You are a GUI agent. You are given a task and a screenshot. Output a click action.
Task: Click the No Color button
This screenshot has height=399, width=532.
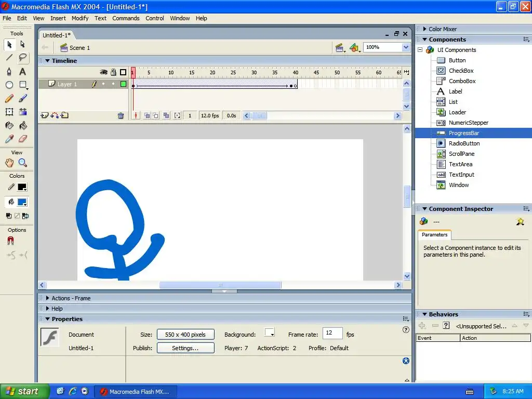pyautogui.click(x=17, y=216)
